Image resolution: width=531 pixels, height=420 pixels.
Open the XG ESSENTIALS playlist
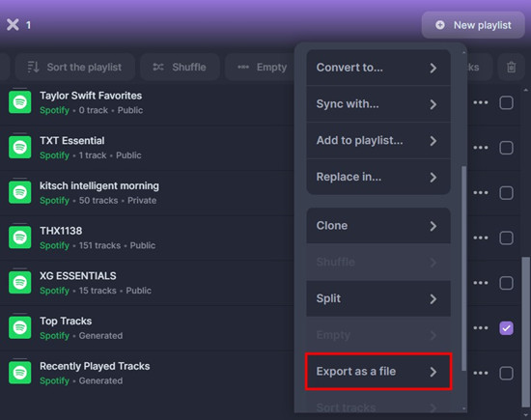78,276
